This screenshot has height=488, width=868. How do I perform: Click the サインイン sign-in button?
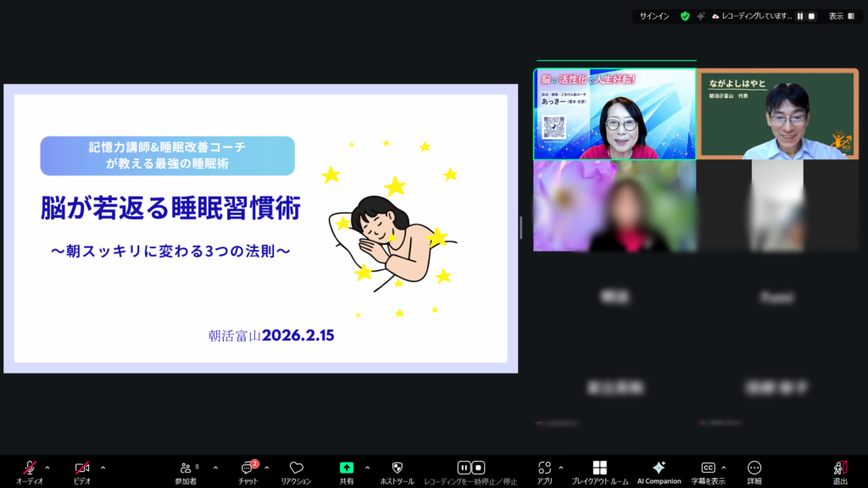(x=653, y=16)
